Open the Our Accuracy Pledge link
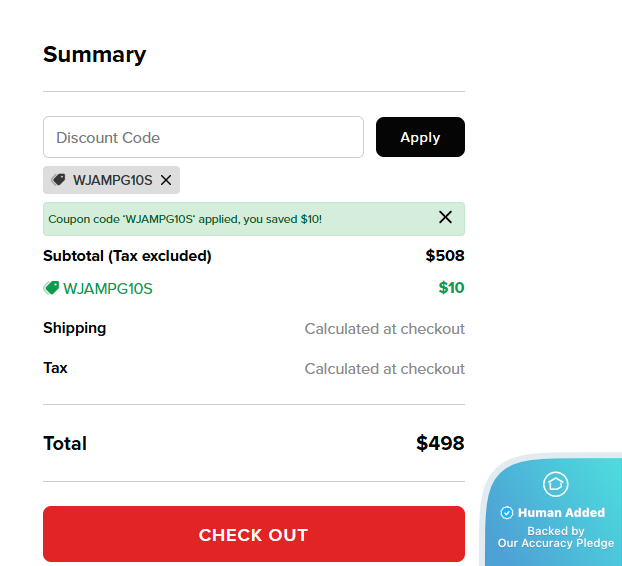Image resolution: width=622 pixels, height=566 pixels. pos(555,543)
